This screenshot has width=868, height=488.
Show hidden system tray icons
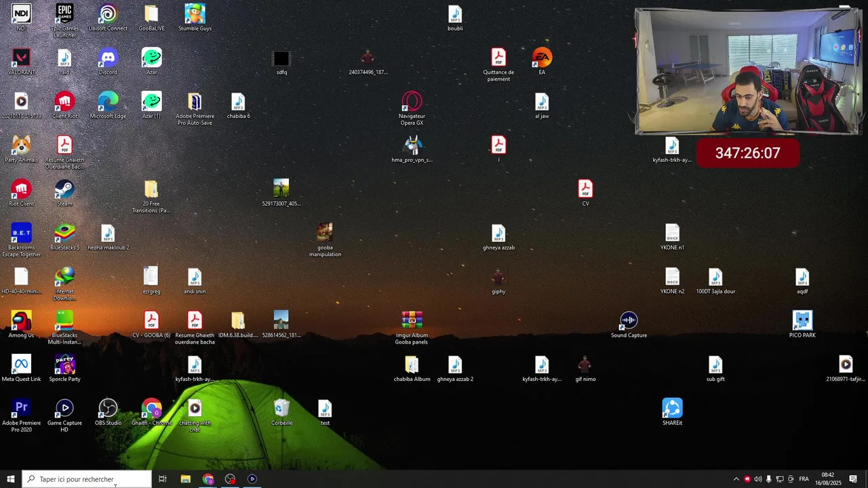pyautogui.click(x=736, y=479)
